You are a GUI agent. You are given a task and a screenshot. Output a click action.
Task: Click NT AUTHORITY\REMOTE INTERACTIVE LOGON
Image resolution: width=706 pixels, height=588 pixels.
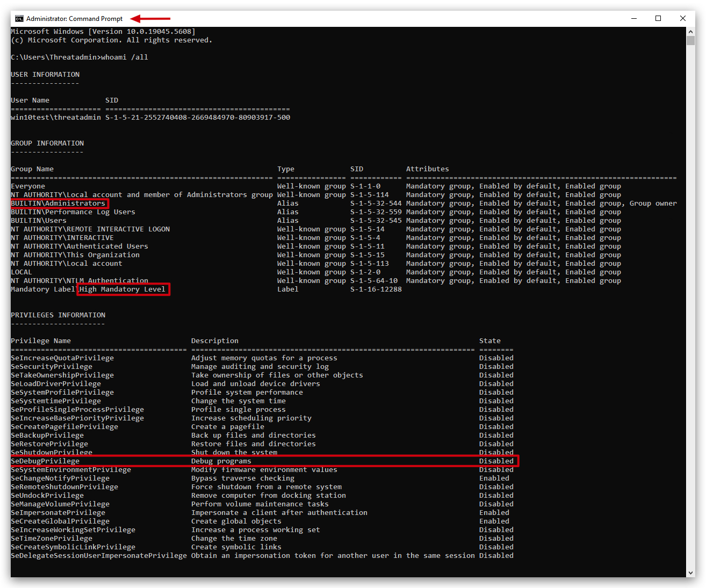90,229
